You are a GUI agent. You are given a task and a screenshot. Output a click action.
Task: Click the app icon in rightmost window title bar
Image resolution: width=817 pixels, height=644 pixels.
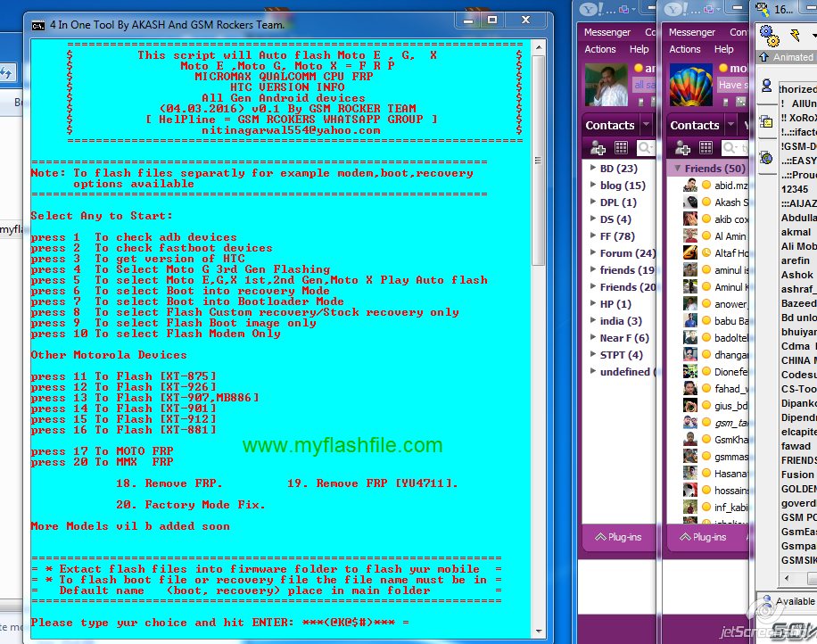[762, 8]
